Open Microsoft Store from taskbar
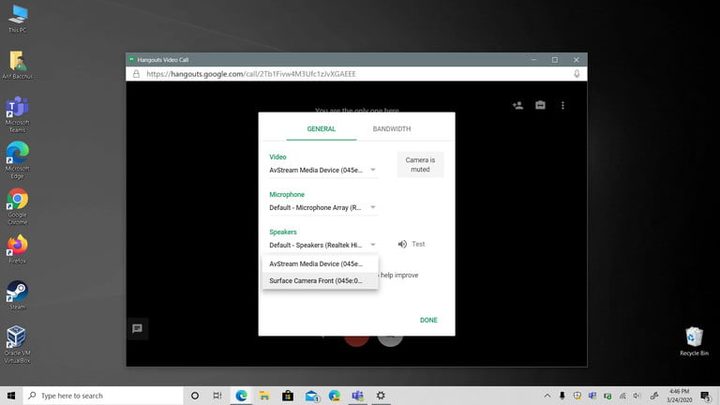This screenshot has width=720, height=405. 288,395
